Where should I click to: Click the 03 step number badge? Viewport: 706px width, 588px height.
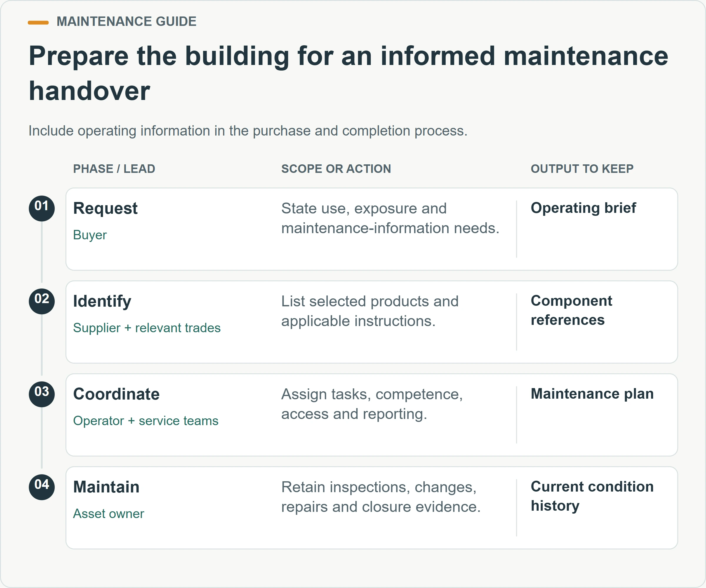point(42,394)
